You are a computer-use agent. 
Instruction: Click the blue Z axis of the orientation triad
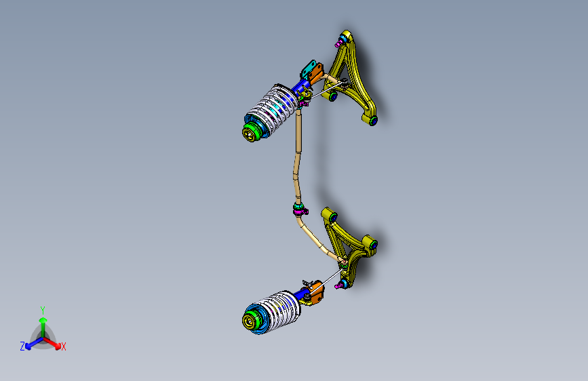[34, 343]
